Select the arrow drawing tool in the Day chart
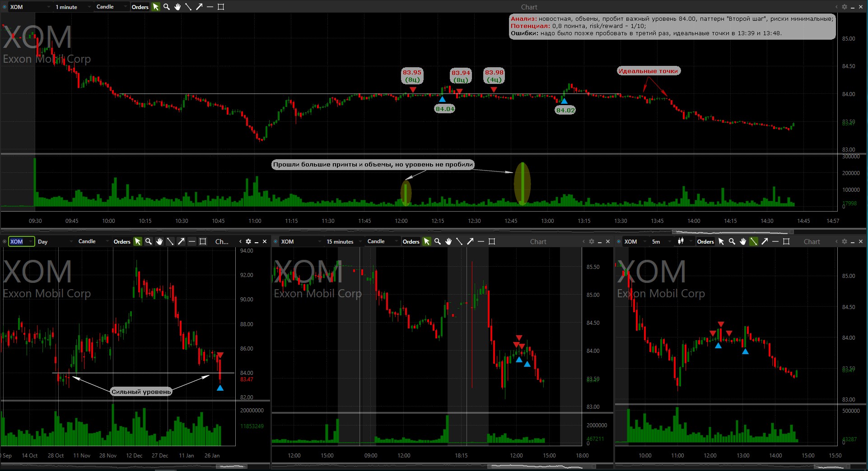This screenshot has height=471, width=868. [181, 241]
